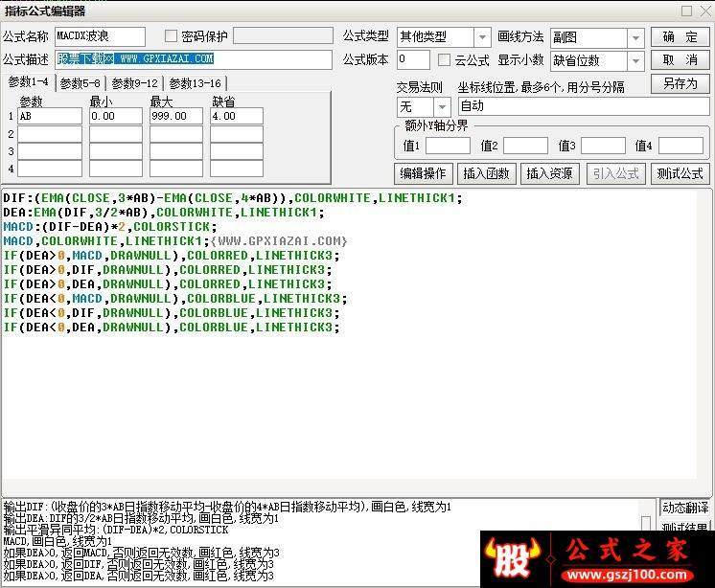Click the 密码保护 password field
715x588 pixels.
click(x=283, y=35)
